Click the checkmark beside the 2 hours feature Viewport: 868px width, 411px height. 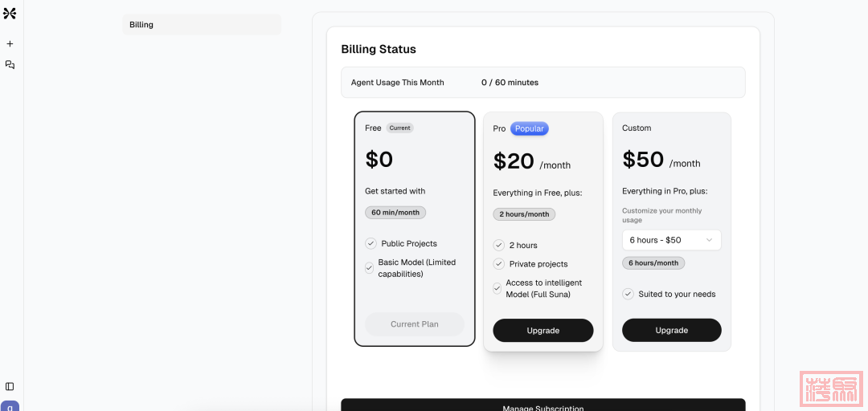(499, 246)
